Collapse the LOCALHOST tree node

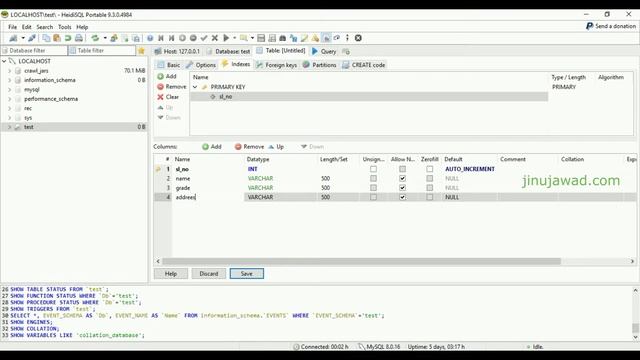point(4,61)
